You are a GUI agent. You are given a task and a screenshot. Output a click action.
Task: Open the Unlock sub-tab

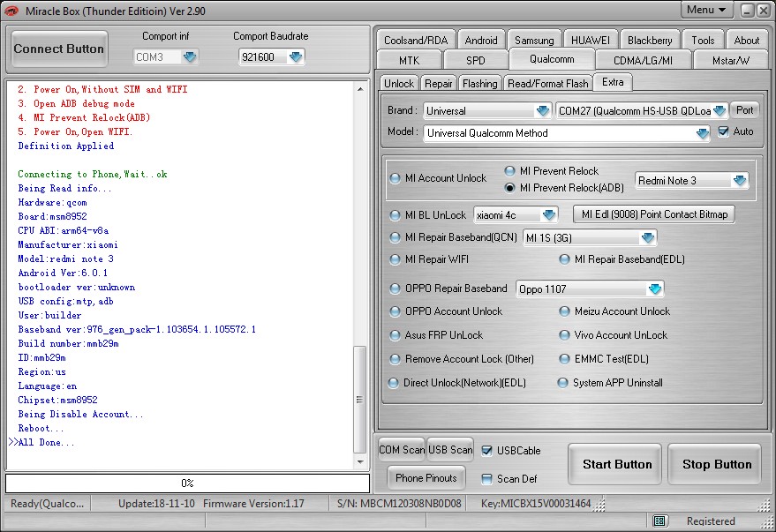click(399, 84)
